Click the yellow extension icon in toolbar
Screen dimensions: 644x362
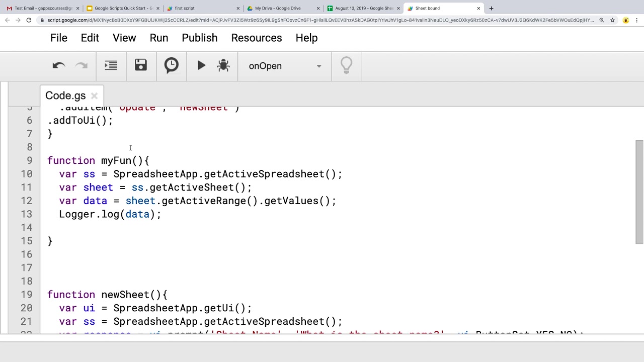point(626,20)
